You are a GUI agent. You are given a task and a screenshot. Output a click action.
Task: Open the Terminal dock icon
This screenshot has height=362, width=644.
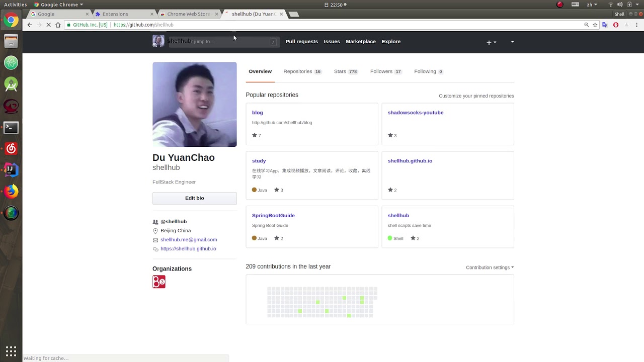click(11, 127)
